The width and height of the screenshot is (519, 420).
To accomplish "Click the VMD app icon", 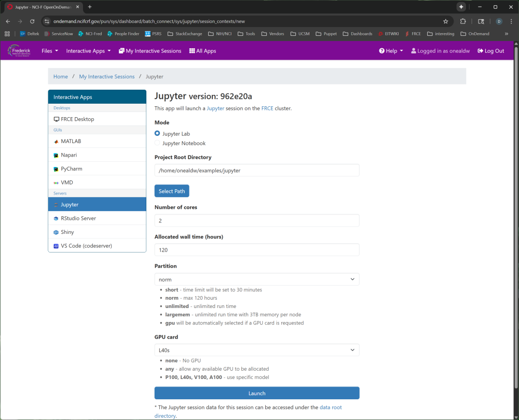I will (x=56, y=183).
